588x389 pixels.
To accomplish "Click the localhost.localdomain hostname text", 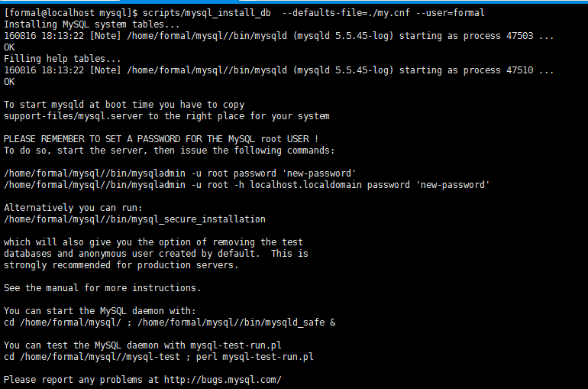I will (x=305, y=185).
